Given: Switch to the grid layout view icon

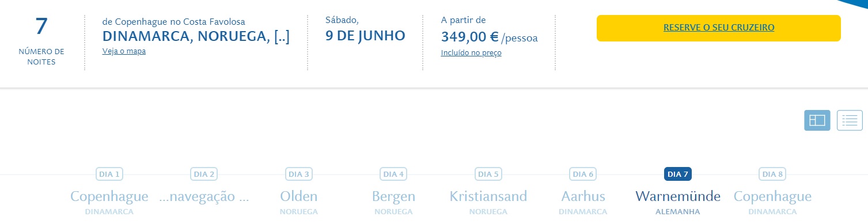Looking at the screenshot, I should [x=817, y=120].
